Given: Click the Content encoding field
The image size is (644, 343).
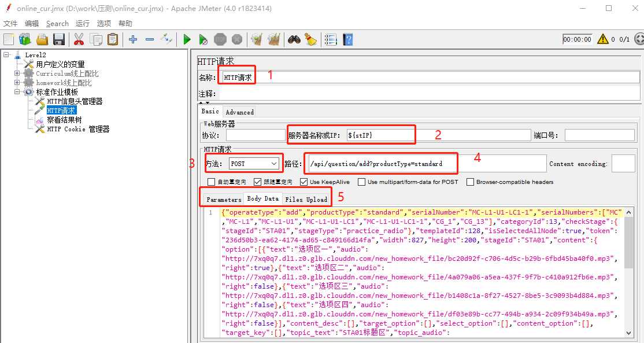Looking at the screenshot, I should (x=623, y=164).
